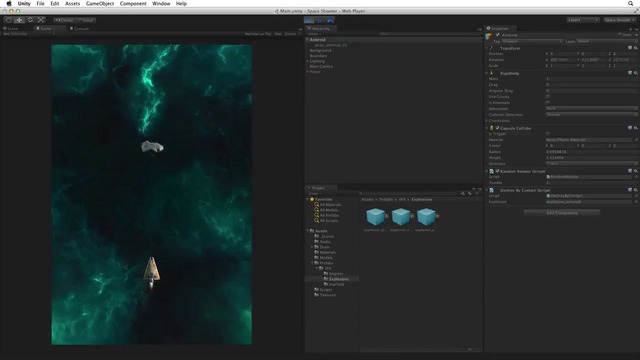Viewport: 640px width, 360px height.
Task: Open the Help menu
Action: 181,3
